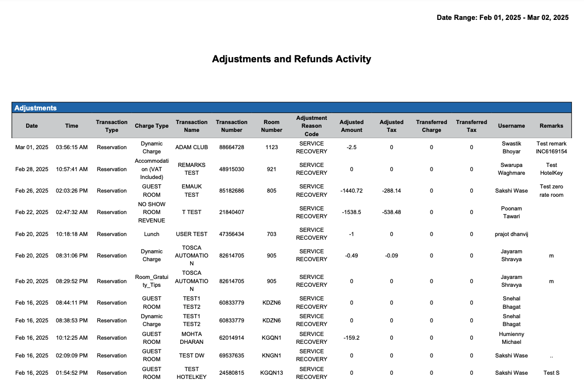Select the blue Adjustments section header
The width and height of the screenshot is (584, 392).
click(x=291, y=108)
